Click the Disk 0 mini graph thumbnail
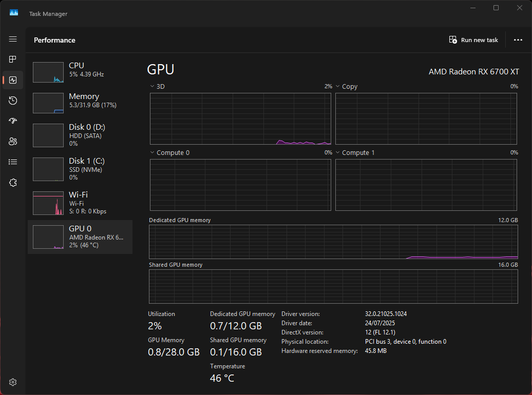The image size is (532, 395). pyautogui.click(x=48, y=135)
